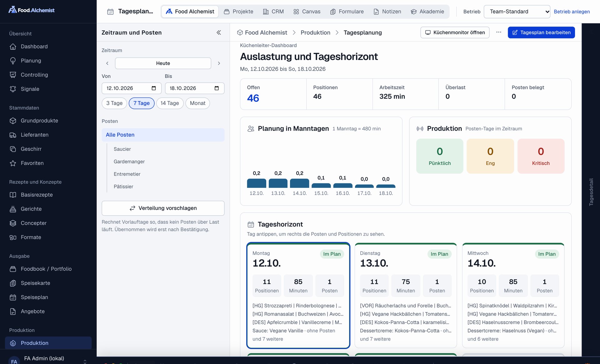Select the 7 Tage range
Viewport: 600px width, 364px height.
(142, 103)
